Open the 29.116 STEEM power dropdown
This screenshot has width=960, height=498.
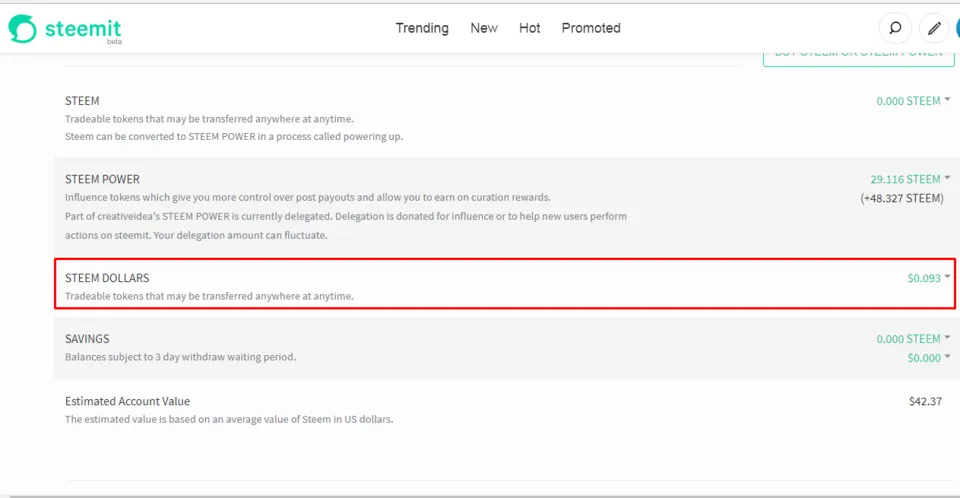[x=910, y=179]
